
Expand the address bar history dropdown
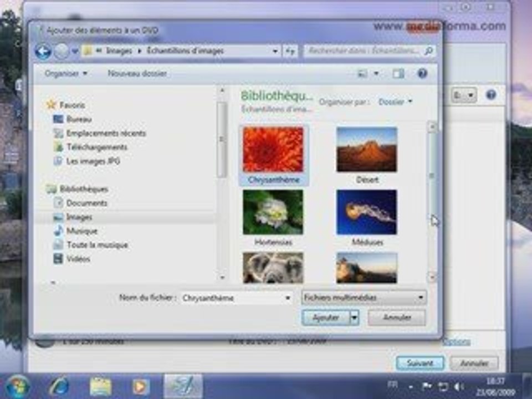[275, 51]
